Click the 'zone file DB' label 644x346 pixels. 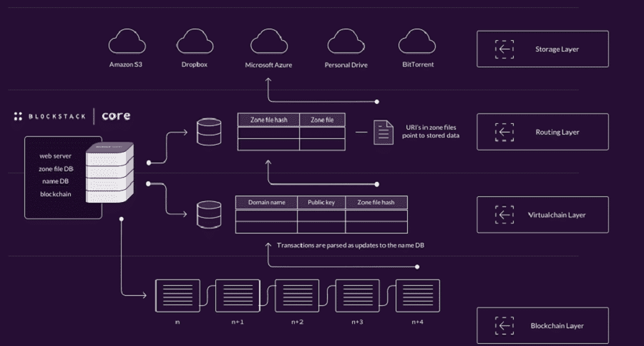[x=57, y=169]
